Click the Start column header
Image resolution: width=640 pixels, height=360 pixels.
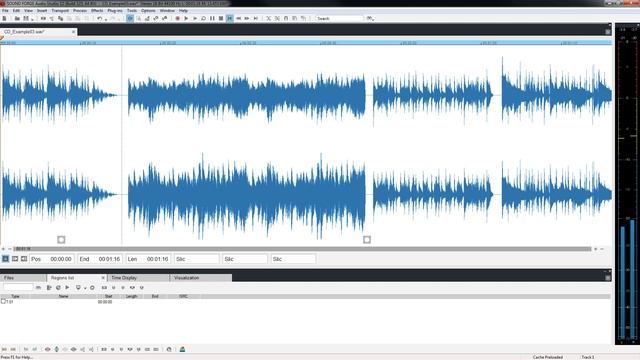[109, 296]
